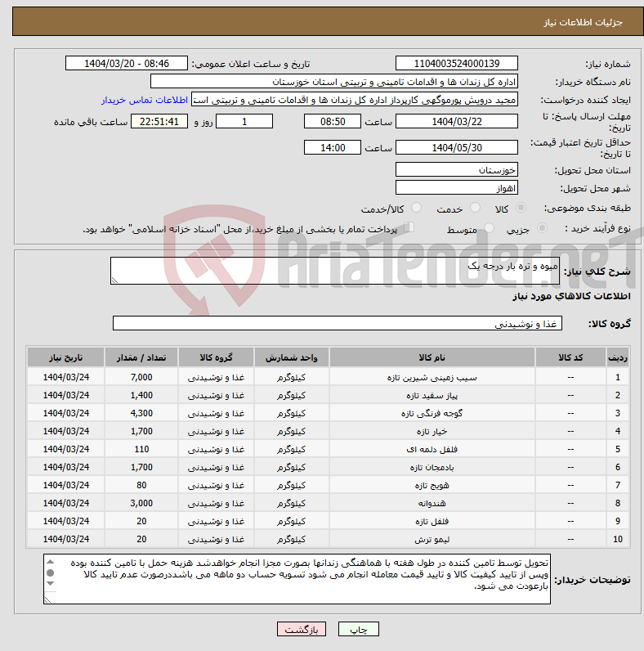Click quantity cell 80
This screenshot has width=644, height=651.
pyautogui.click(x=141, y=485)
